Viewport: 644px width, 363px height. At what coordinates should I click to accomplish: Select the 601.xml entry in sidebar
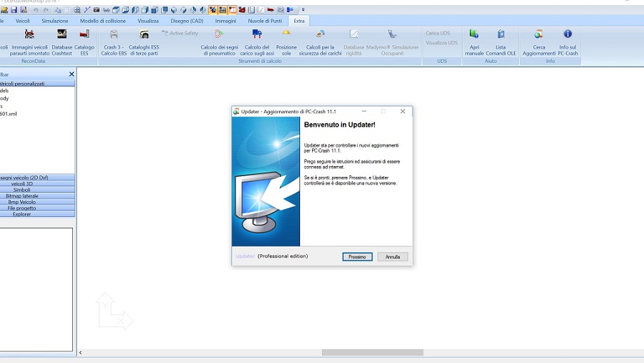click(x=9, y=114)
